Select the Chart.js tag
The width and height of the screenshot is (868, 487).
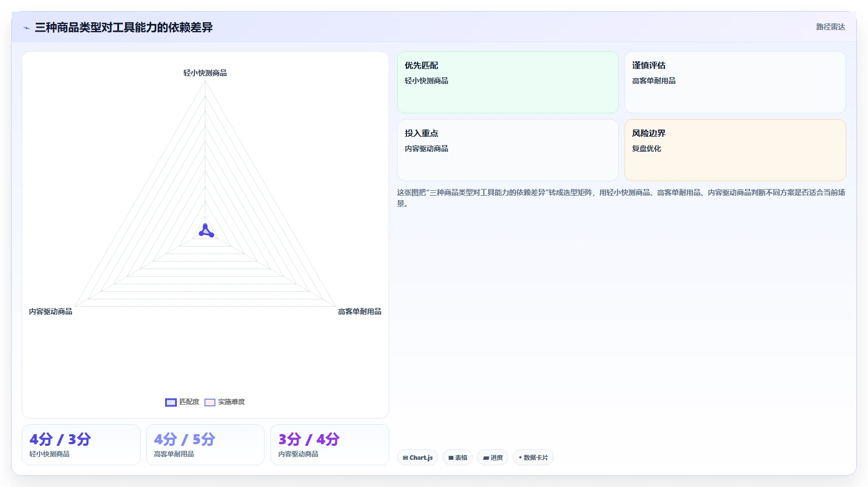(418, 458)
